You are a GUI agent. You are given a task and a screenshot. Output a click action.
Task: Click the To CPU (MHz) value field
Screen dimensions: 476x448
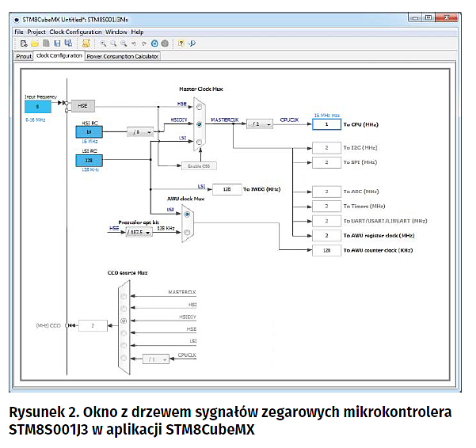pyautogui.click(x=326, y=124)
